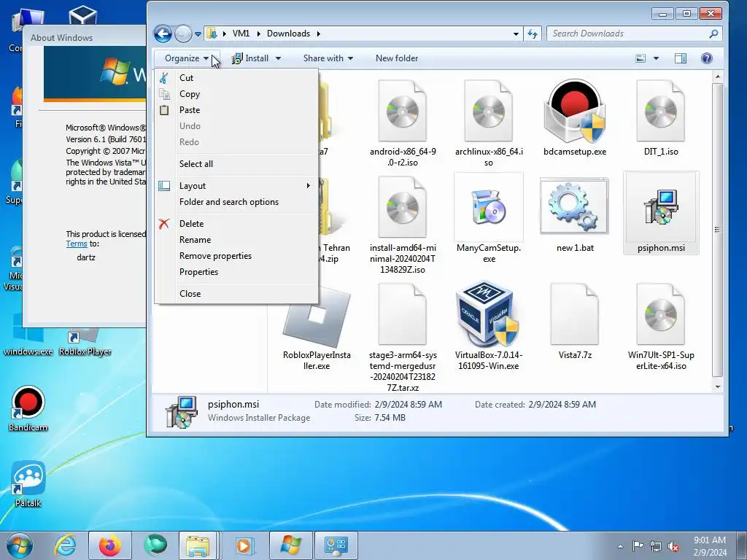This screenshot has height=560, width=747.
Task: Select the android-x86_64-9.0-r2.iso file icon
Action: [x=403, y=111]
